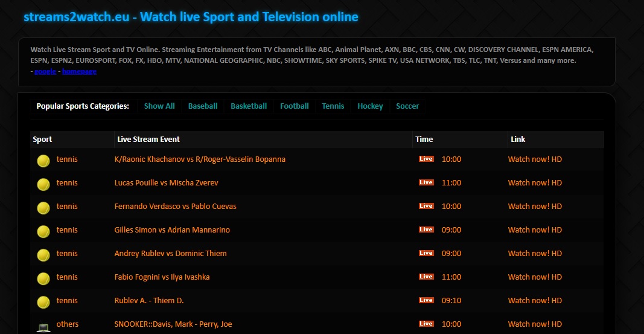Click the Live badge for Raonic Khachanov match
Screen dimensions: 644x334
click(x=426, y=159)
